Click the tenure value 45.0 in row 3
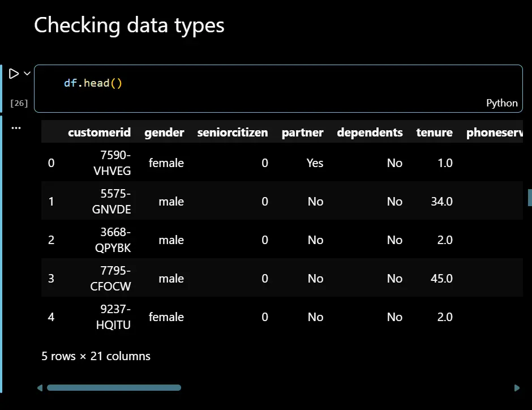This screenshot has height=410, width=532. (x=441, y=279)
